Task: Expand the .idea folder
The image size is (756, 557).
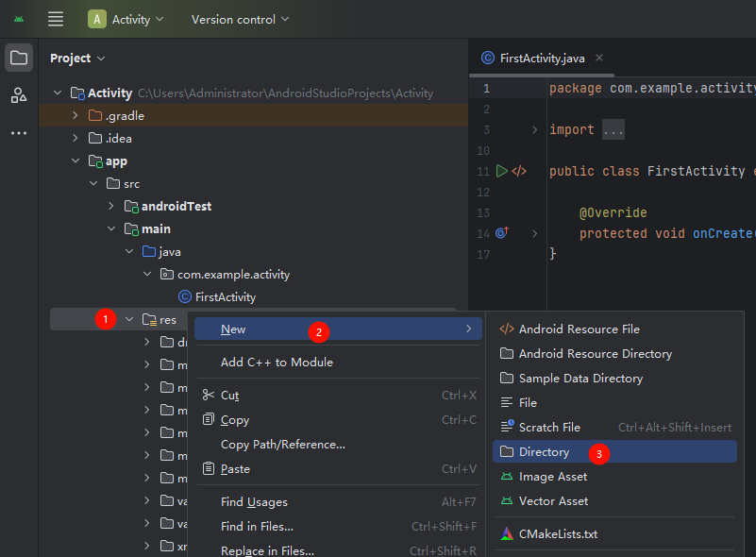Action: pos(76,138)
